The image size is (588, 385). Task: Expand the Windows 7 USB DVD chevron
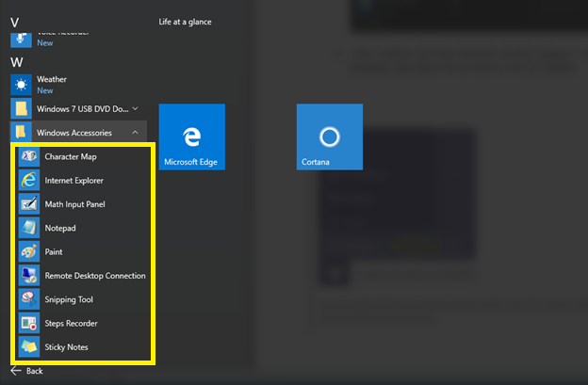click(x=135, y=108)
